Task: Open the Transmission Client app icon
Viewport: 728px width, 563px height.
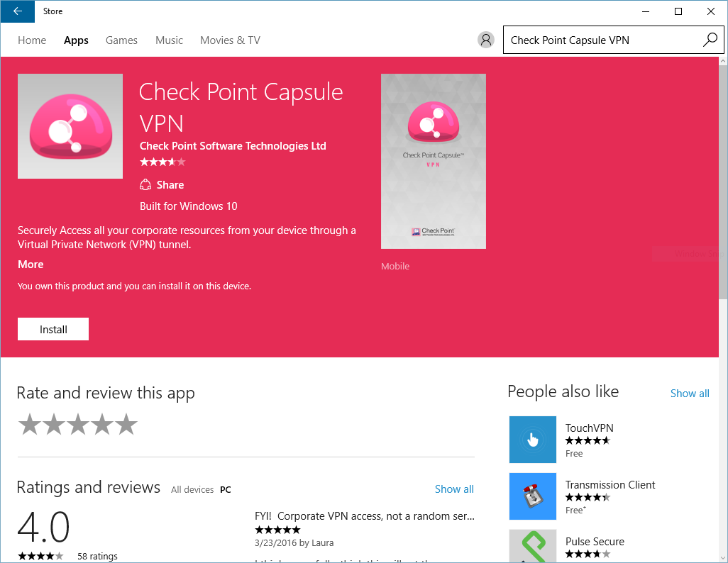Action: pyautogui.click(x=533, y=496)
